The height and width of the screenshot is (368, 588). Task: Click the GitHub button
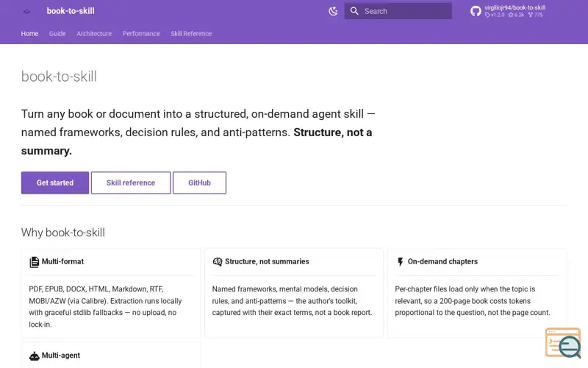click(199, 183)
